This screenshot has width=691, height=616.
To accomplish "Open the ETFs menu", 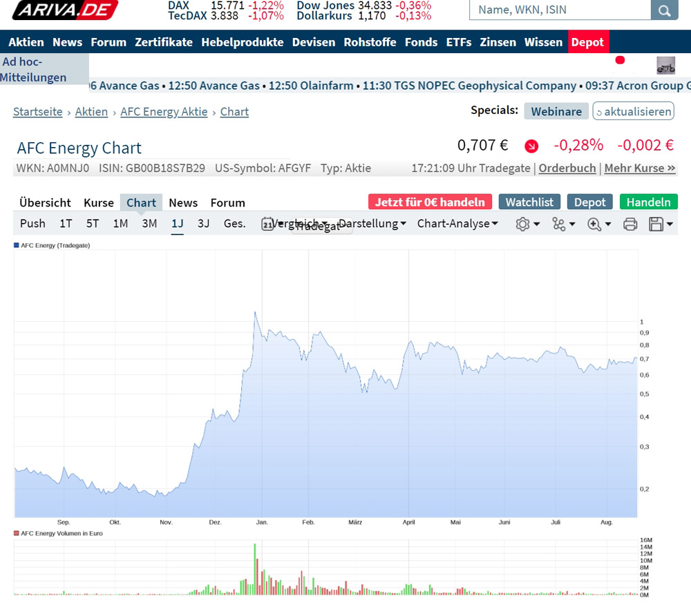I will [x=458, y=42].
